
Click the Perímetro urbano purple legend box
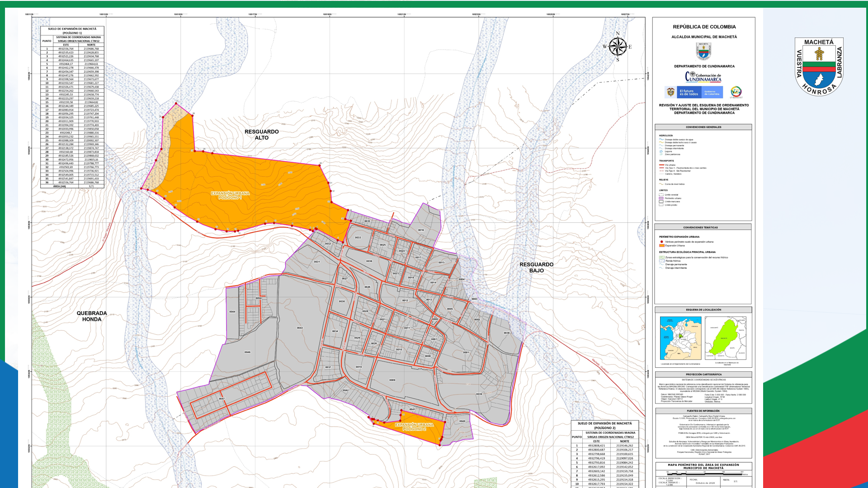coord(661,198)
